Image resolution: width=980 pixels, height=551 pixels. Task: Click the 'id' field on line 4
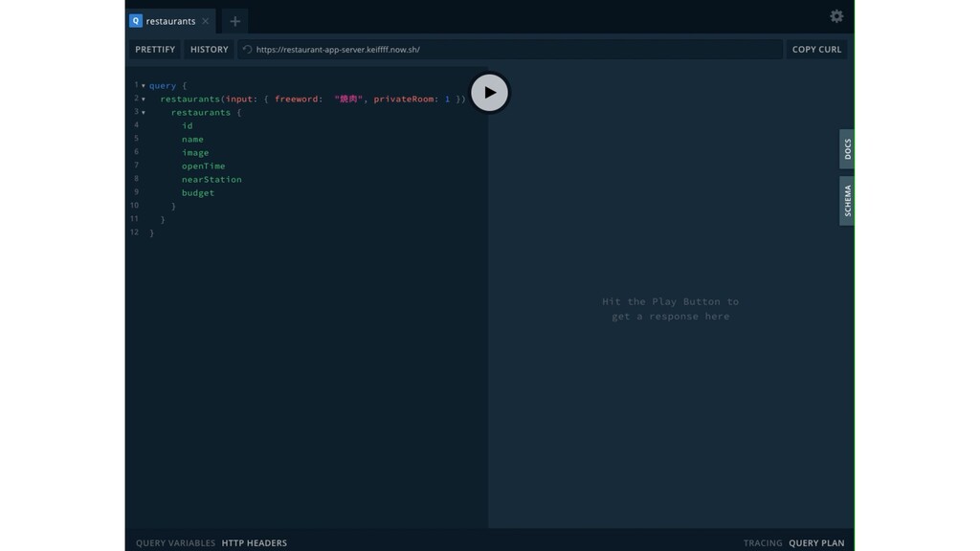[x=187, y=125]
